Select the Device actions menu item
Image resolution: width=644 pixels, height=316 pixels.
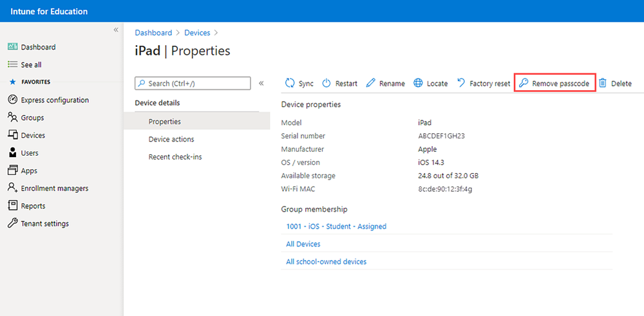171,140
